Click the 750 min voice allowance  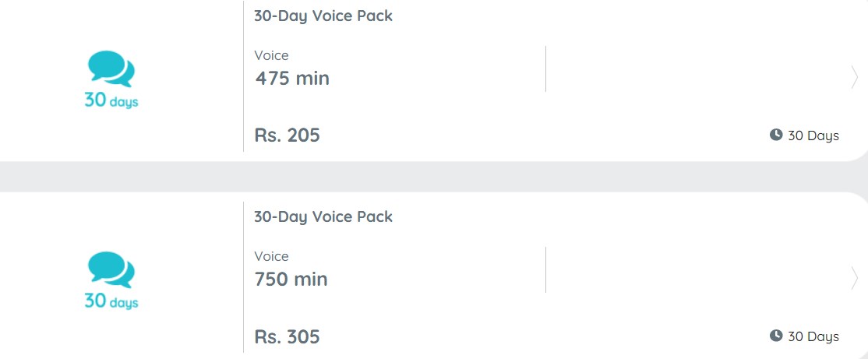pos(291,279)
